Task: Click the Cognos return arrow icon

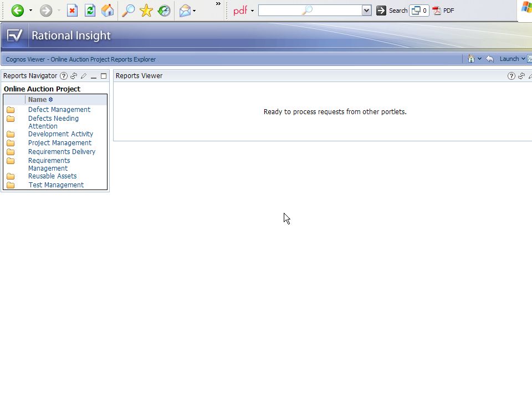Action: [489, 59]
